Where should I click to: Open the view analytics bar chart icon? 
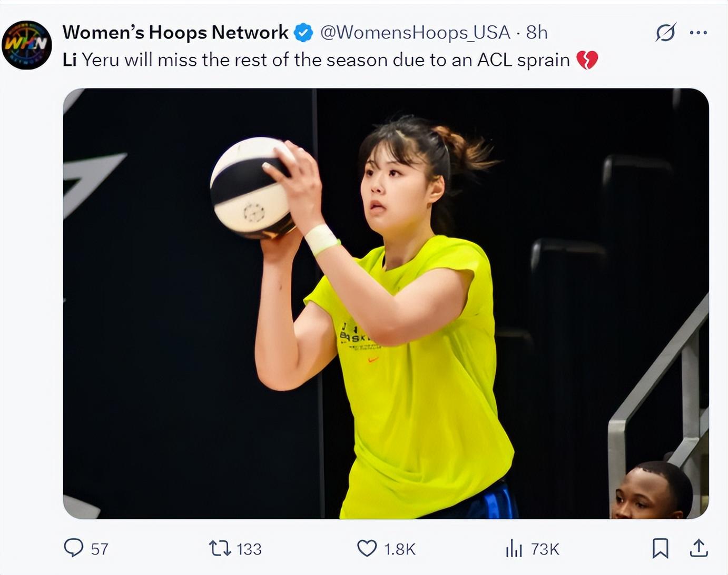click(514, 548)
